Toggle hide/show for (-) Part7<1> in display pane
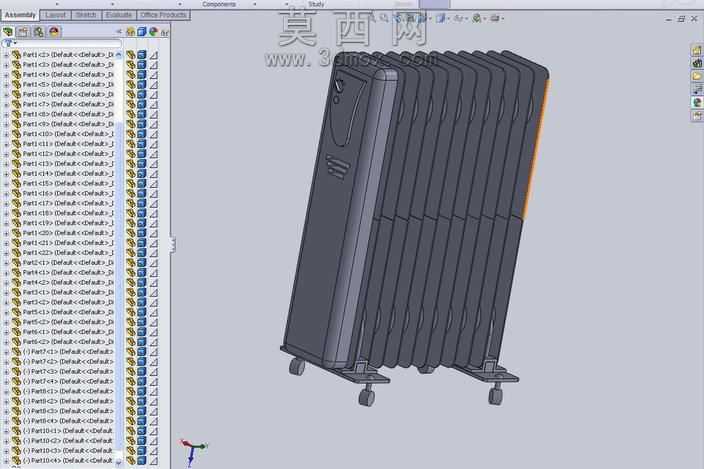Screen dimensions: 704x469 pyautogui.click(x=131, y=352)
